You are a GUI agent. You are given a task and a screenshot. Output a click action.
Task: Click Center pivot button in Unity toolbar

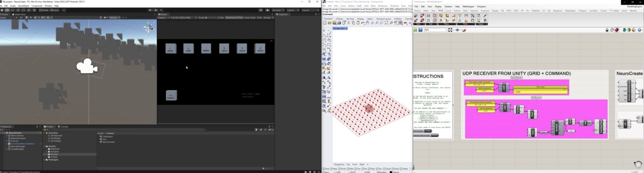click(x=43, y=10)
